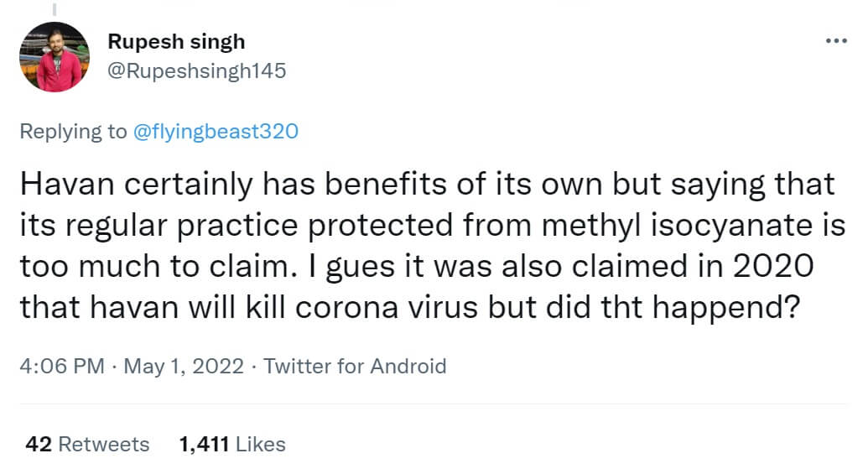Click the 'Replying to' label
Viewport: 868px width, 469px height.
[73, 132]
